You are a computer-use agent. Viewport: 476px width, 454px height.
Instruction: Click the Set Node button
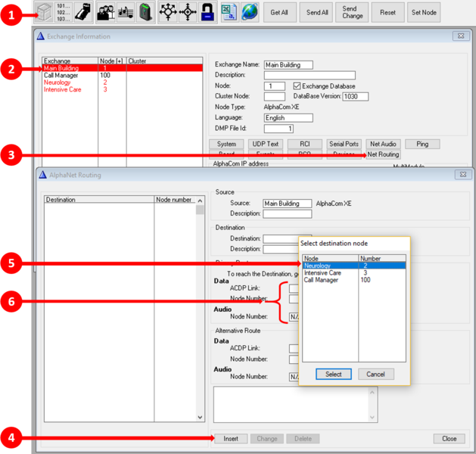tap(424, 12)
